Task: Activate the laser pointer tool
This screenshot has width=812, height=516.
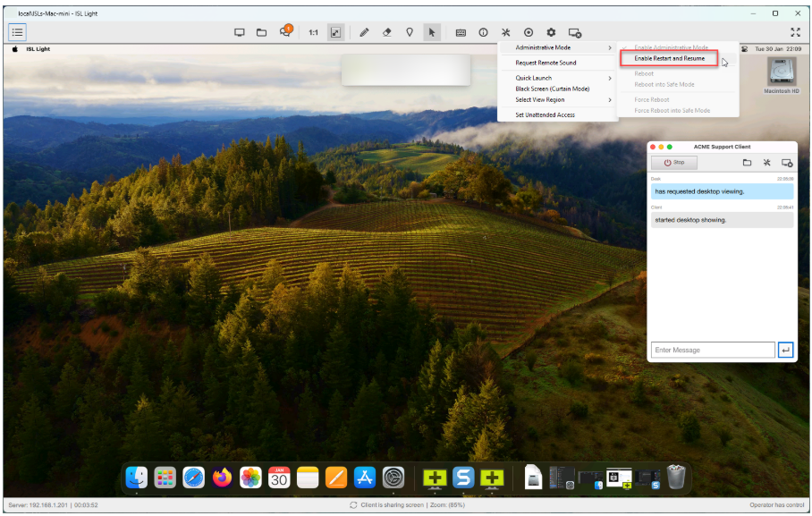Action: click(410, 31)
